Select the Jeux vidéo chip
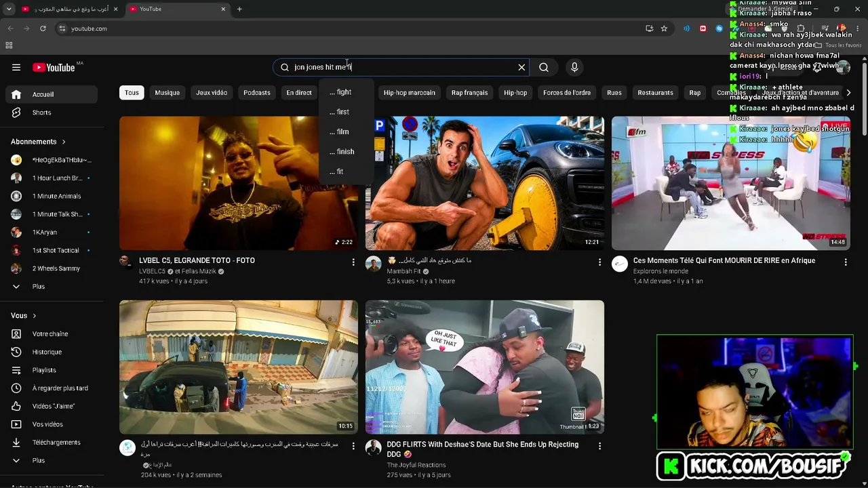 [x=212, y=93]
